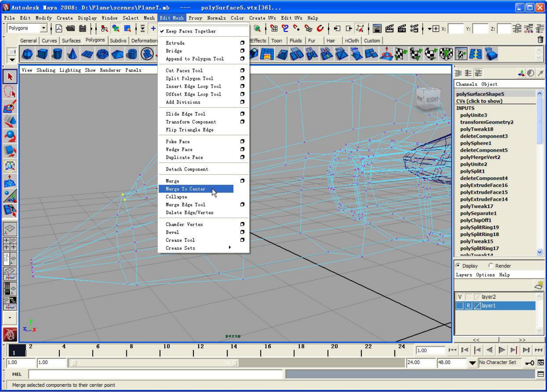Select the polygon sphere shelf icon
Viewport: 547px width, 392px height.
(x=27, y=54)
